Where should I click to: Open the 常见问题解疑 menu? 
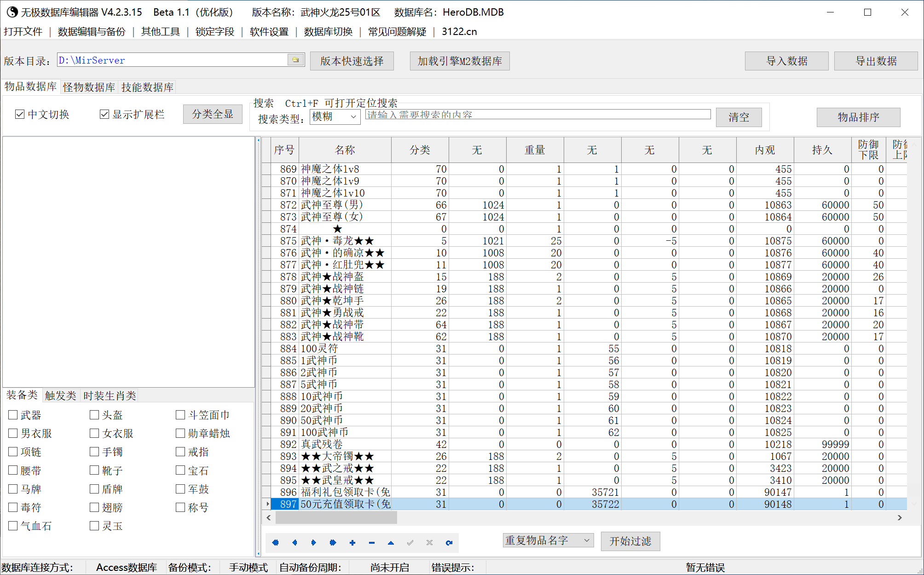397,31
